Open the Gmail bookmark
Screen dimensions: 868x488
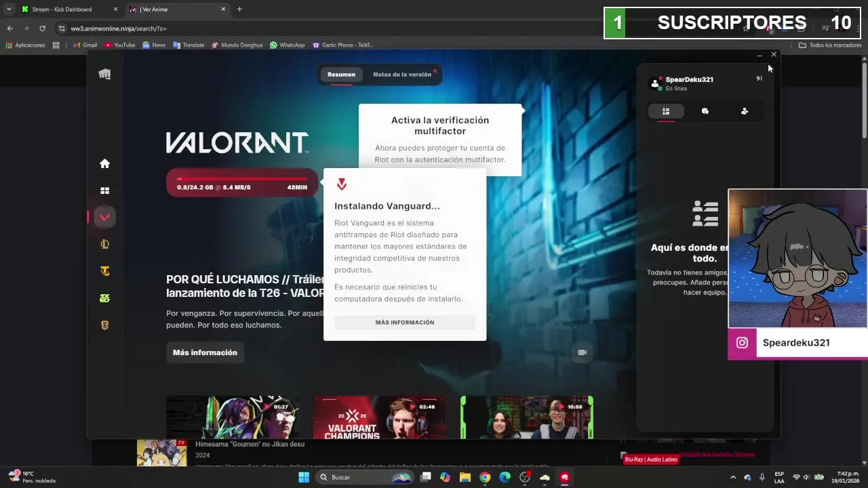85,45
